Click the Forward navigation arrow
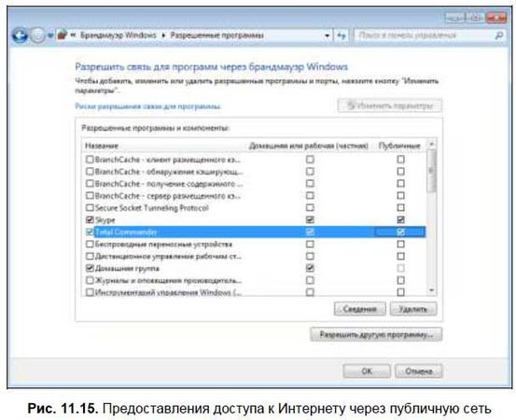This screenshot has width=516, height=420. [37, 35]
